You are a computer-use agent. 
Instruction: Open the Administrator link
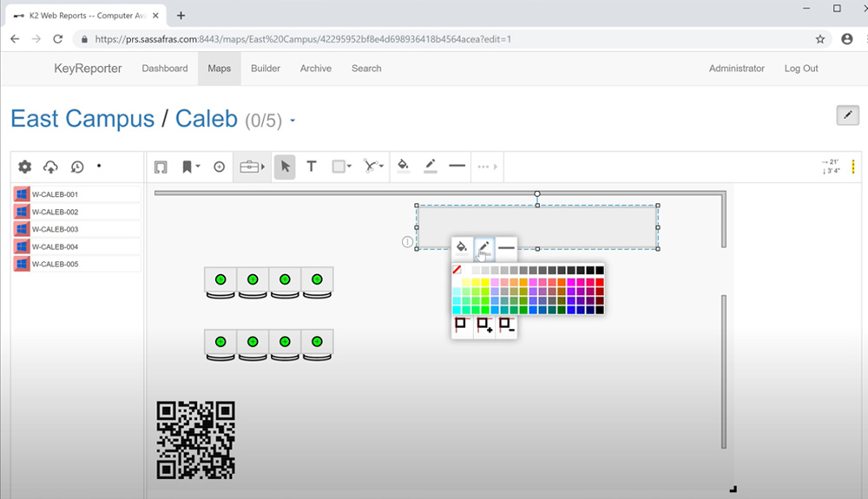click(737, 68)
